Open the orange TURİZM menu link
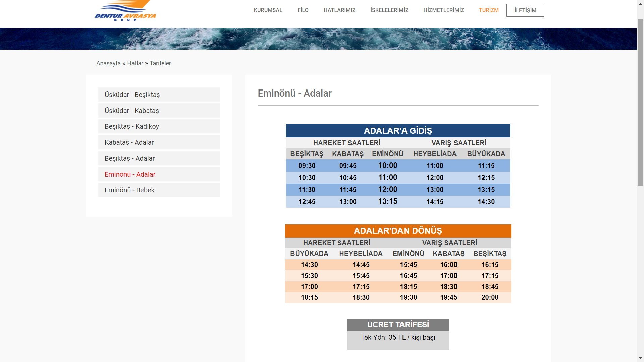This screenshot has width=644, height=362. coord(488,10)
